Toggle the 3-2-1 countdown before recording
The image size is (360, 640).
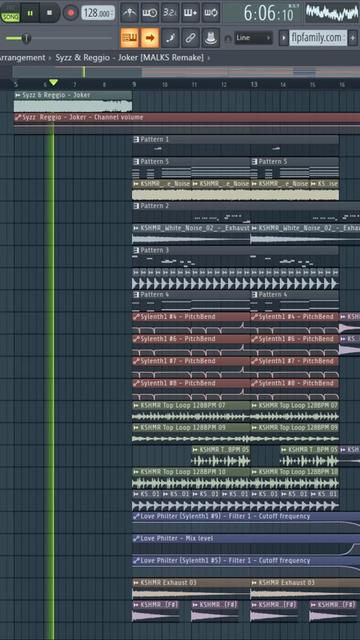170,13
